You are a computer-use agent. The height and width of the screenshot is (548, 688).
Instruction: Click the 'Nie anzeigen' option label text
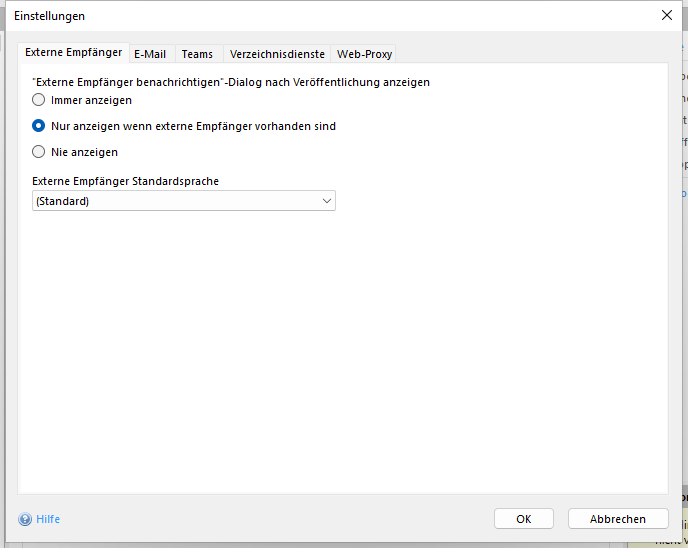[84, 152]
